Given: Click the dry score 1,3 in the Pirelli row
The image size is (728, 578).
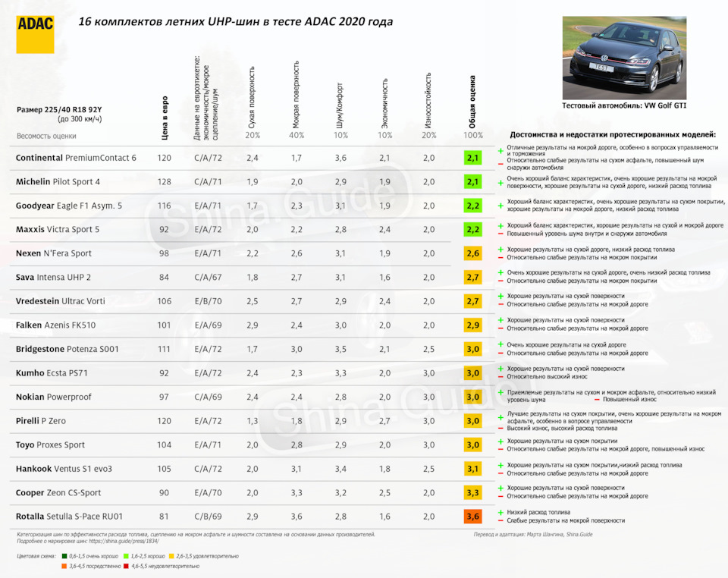Looking at the screenshot, I should point(252,421).
